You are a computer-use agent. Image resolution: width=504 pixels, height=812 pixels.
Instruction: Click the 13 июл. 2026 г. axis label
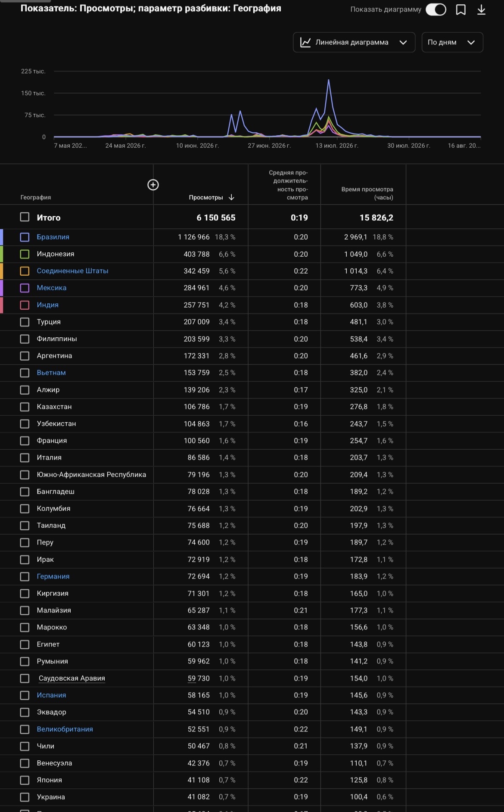(337, 146)
